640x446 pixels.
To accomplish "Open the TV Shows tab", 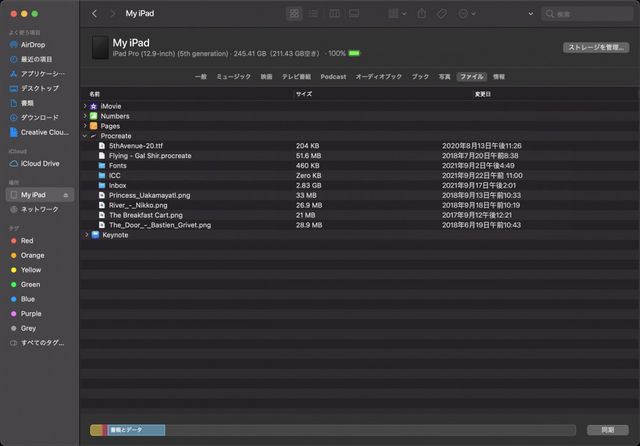I will [x=296, y=77].
